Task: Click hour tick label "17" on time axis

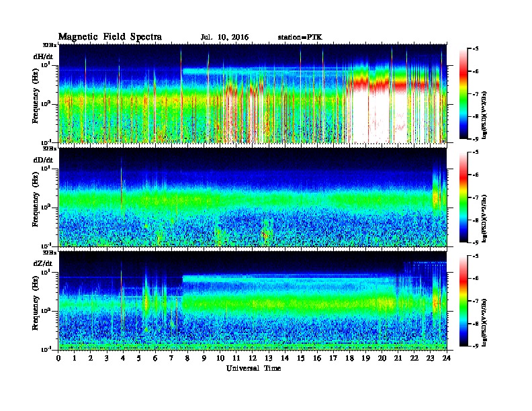Action: pyautogui.click(x=334, y=358)
